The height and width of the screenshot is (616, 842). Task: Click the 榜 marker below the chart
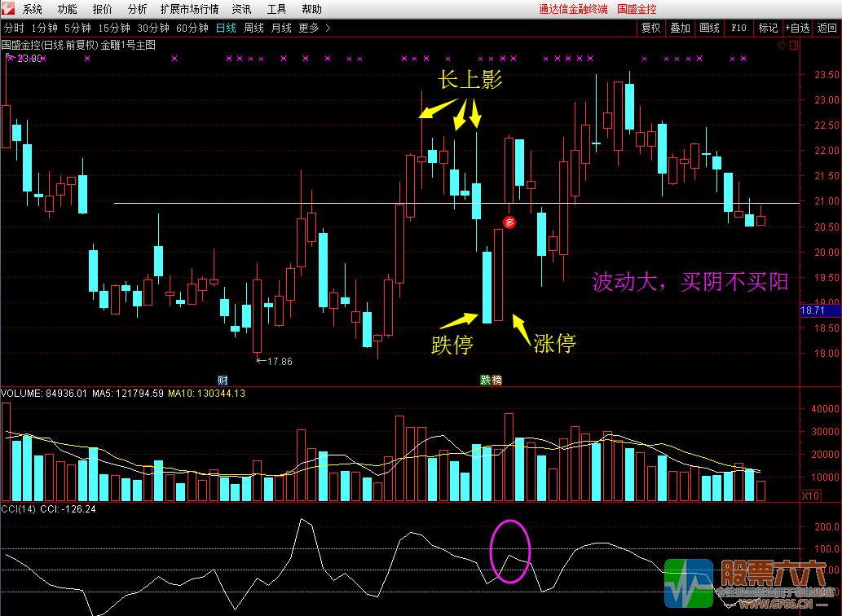coord(496,380)
